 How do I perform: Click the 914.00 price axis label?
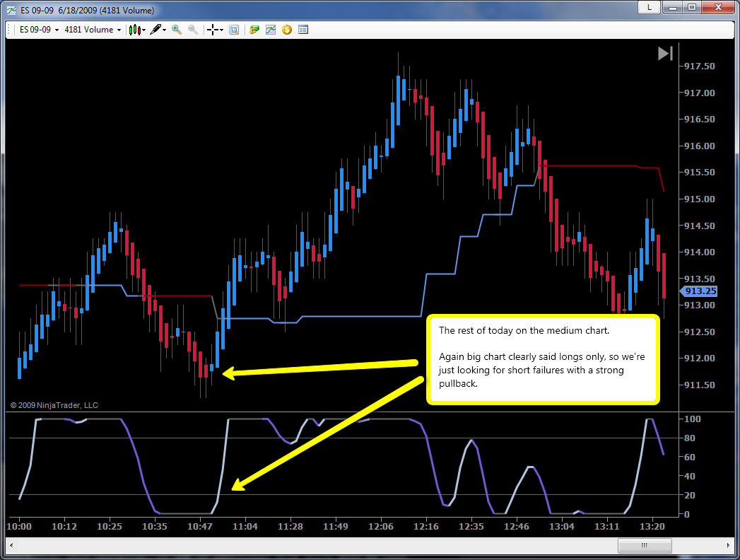699,252
